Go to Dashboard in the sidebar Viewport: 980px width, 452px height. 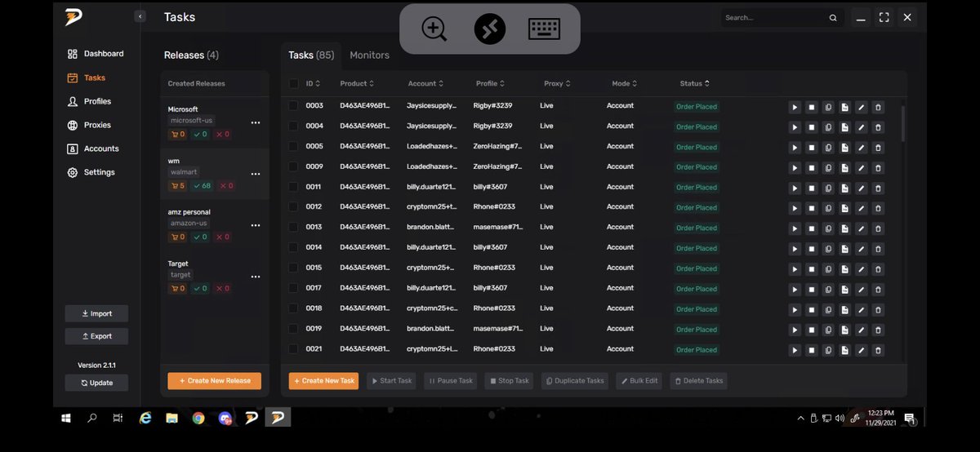click(96, 54)
